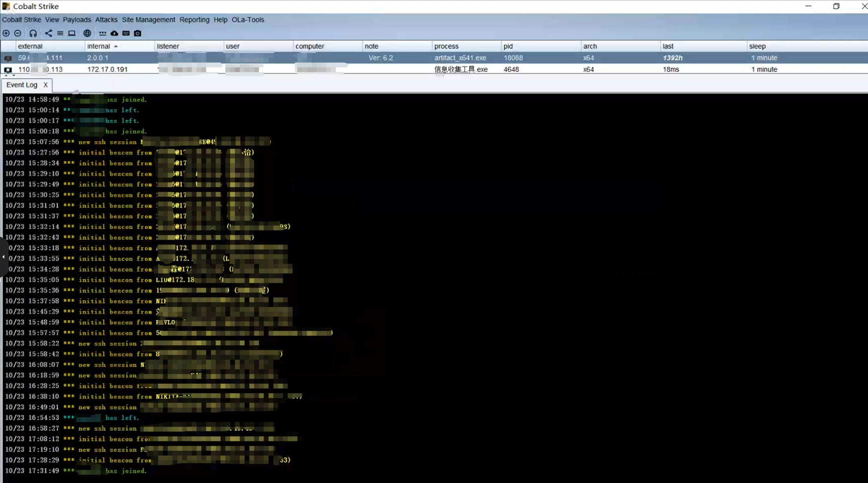Viewport: 868px width, 483px height.
Task: Open the OLa-Tools menu
Action: pyautogui.click(x=248, y=20)
